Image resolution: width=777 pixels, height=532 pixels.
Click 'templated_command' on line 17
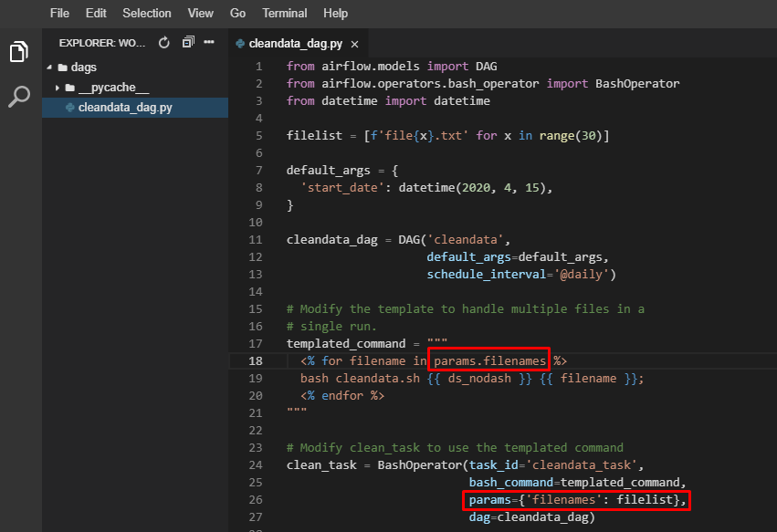pyautogui.click(x=346, y=344)
